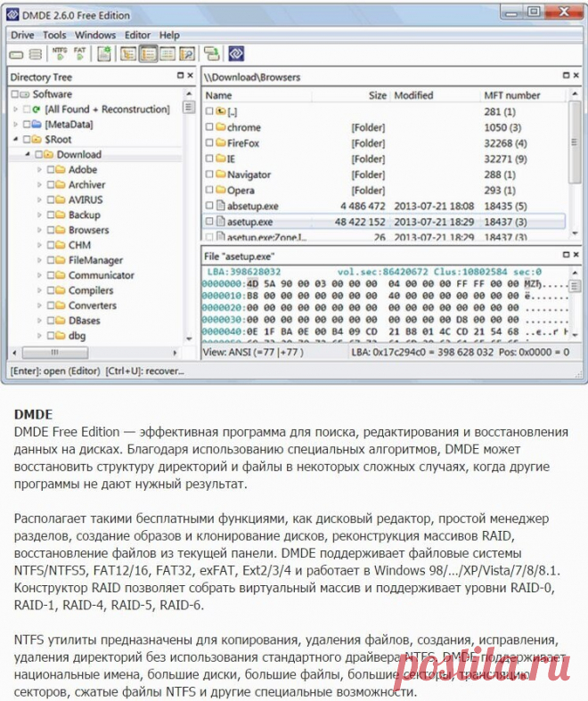This screenshot has height=701, width=588.
Task: Select the Converters folder in tree
Action: point(92,306)
